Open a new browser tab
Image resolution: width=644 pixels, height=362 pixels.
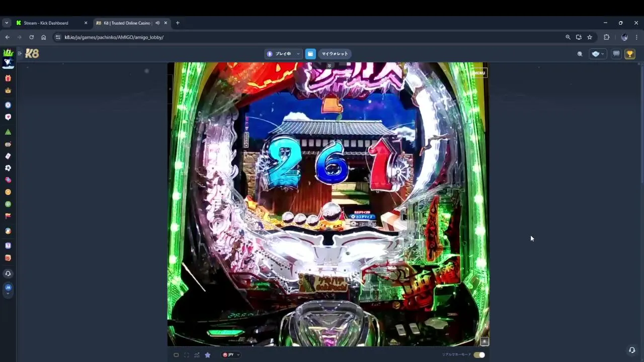178,23
